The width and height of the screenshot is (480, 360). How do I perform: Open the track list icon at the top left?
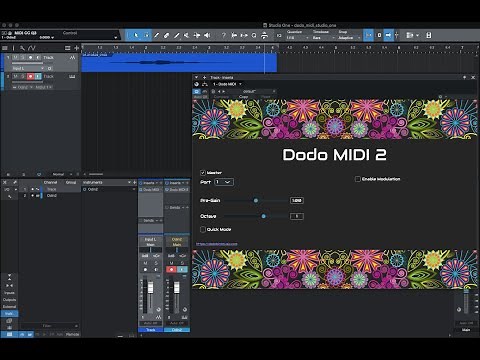click(x=5, y=48)
